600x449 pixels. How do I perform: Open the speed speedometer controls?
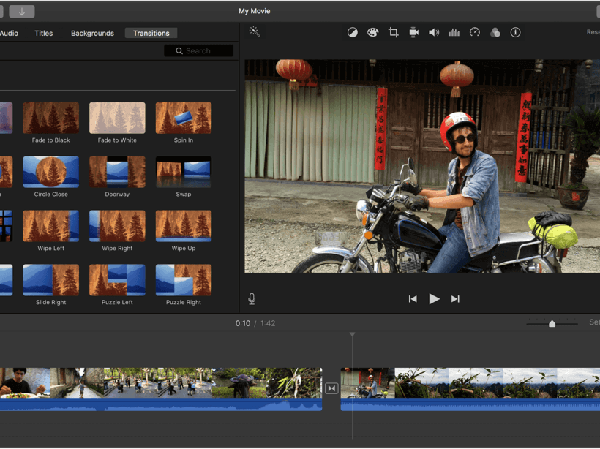pyautogui.click(x=475, y=32)
